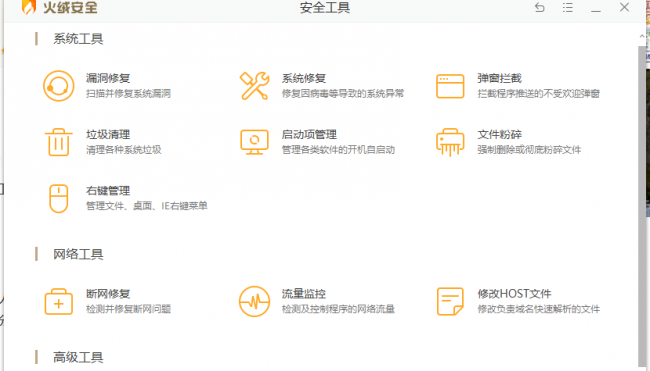Viewport: 650px width, 371px height.
Task: Select the 右键管理 title text
Action: pos(108,191)
